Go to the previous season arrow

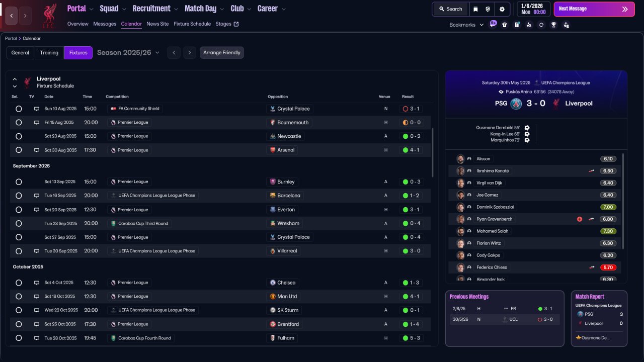174,53
